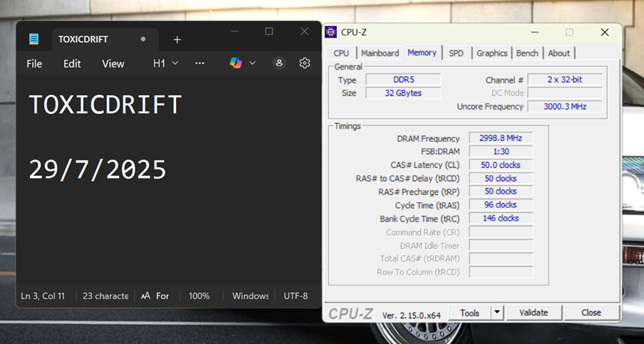Screen dimensions: 644x344
Task: Click the Ver. 2.15.0.x64 version text
Action: point(412,316)
